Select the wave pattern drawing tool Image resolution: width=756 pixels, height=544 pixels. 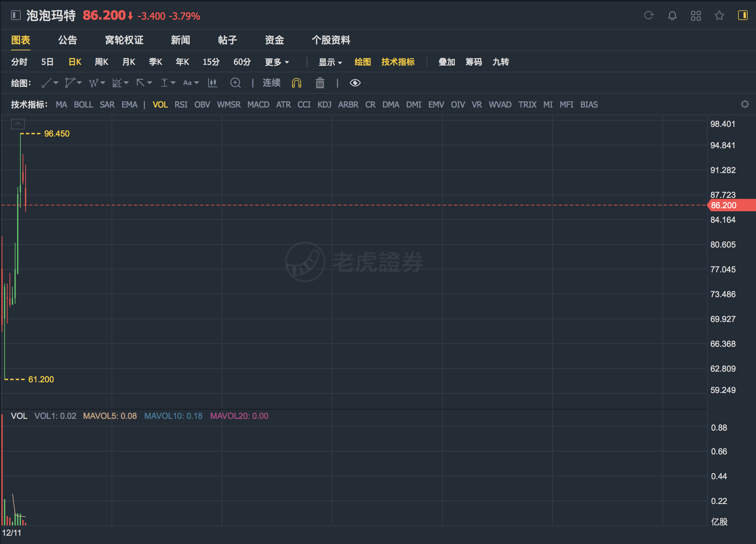tap(93, 83)
